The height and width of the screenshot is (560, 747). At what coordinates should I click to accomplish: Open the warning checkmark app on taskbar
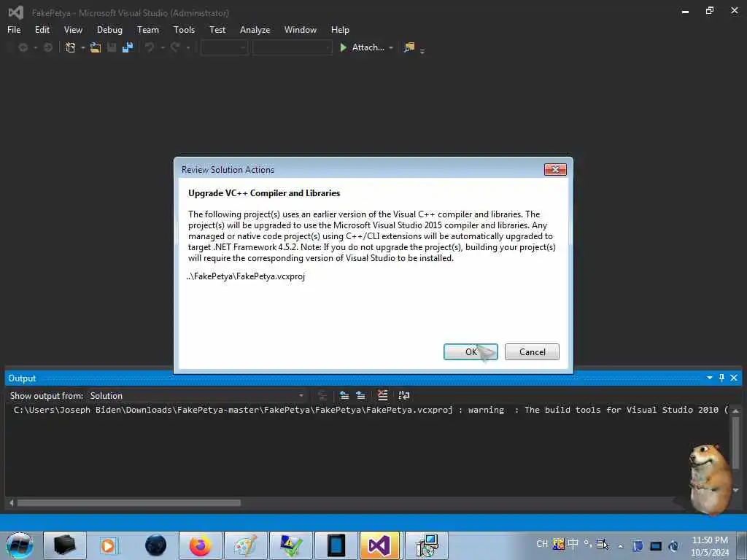pyautogui.click(x=291, y=545)
